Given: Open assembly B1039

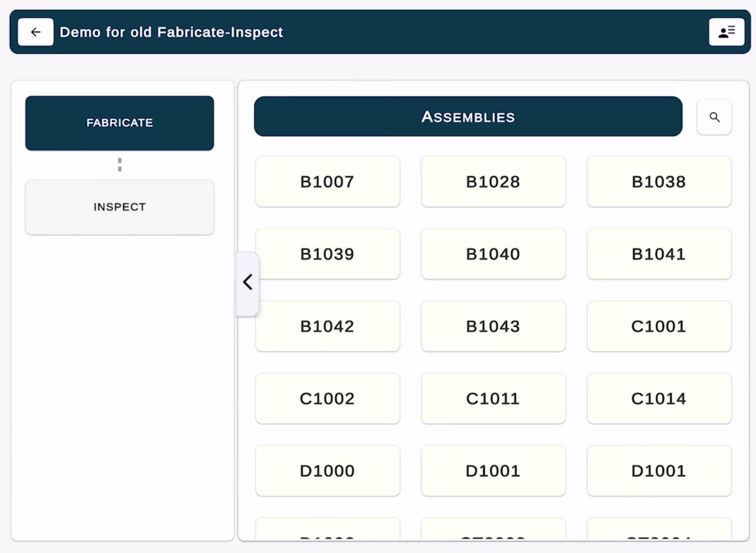Looking at the screenshot, I should (327, 254).
